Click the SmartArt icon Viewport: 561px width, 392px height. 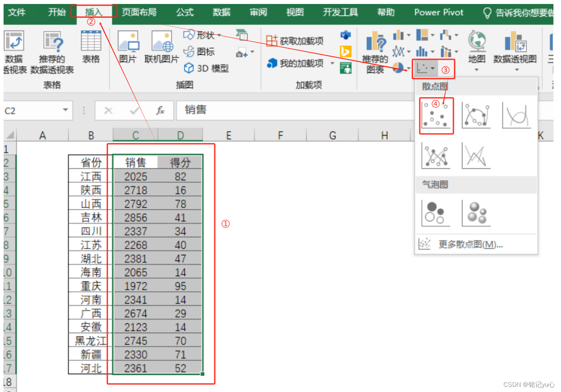point(242,35)
